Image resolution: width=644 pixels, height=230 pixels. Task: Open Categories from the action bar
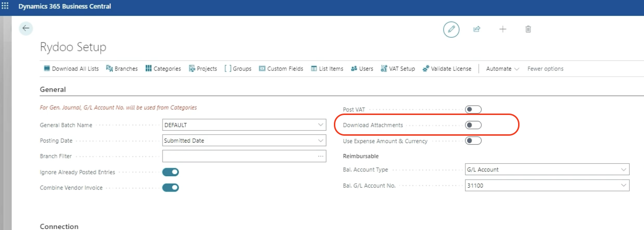pos(163,69)
